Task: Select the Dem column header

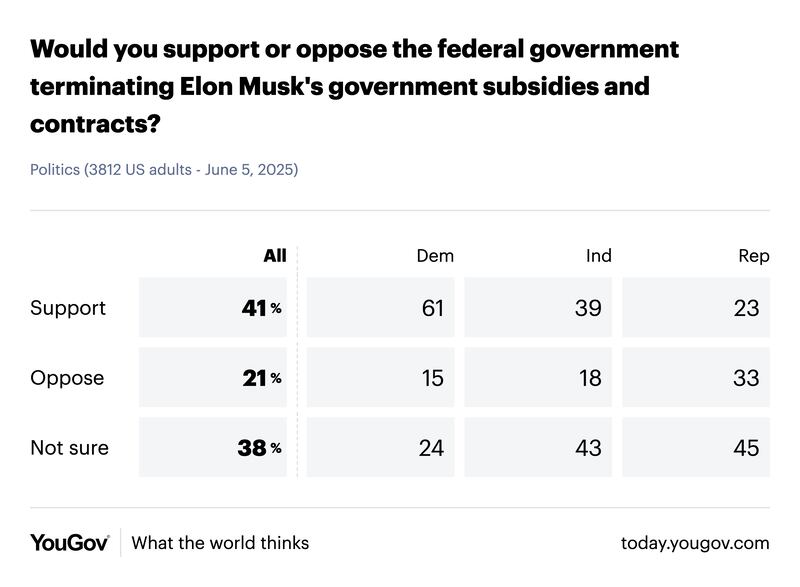Action: (x=435, y=256)
